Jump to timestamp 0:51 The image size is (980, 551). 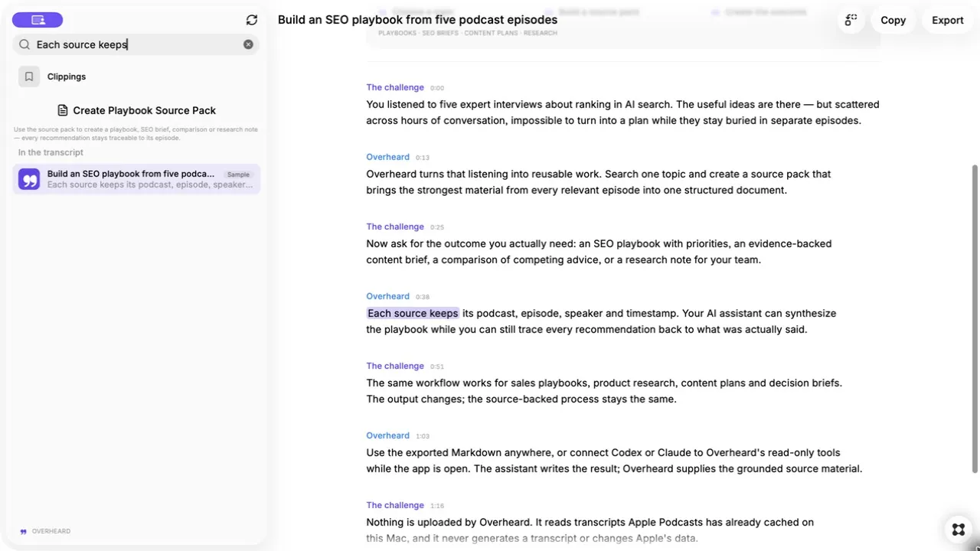(437, 367)
